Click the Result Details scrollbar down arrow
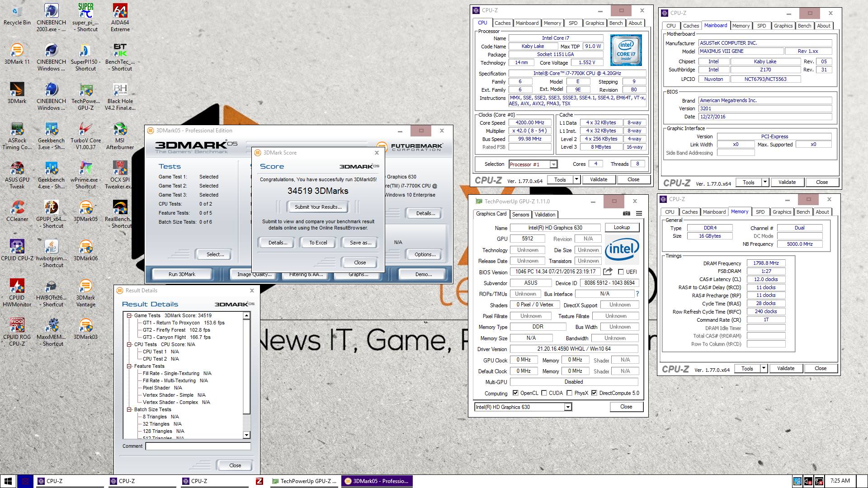Screen dimensions: 868x488 (247, 435)
